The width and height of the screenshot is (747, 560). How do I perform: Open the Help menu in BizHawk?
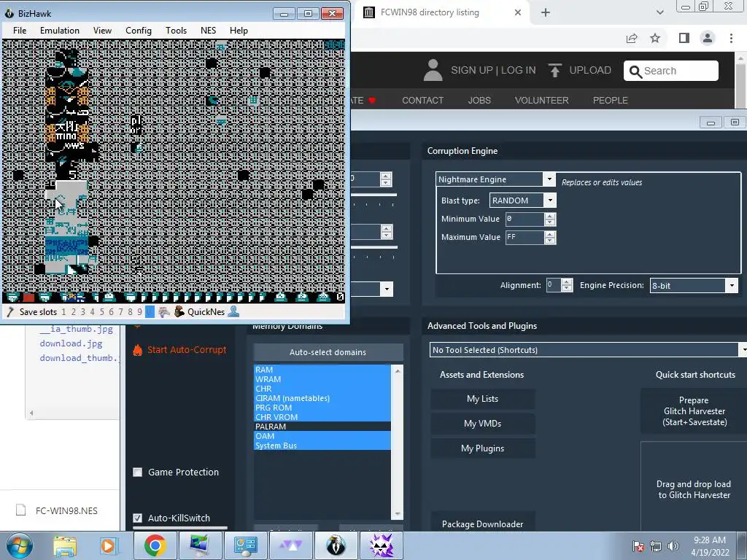239,31
